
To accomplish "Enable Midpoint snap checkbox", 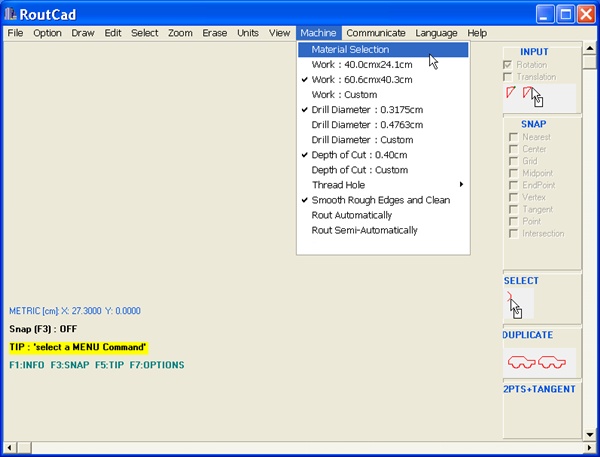I will pos(514,173).
